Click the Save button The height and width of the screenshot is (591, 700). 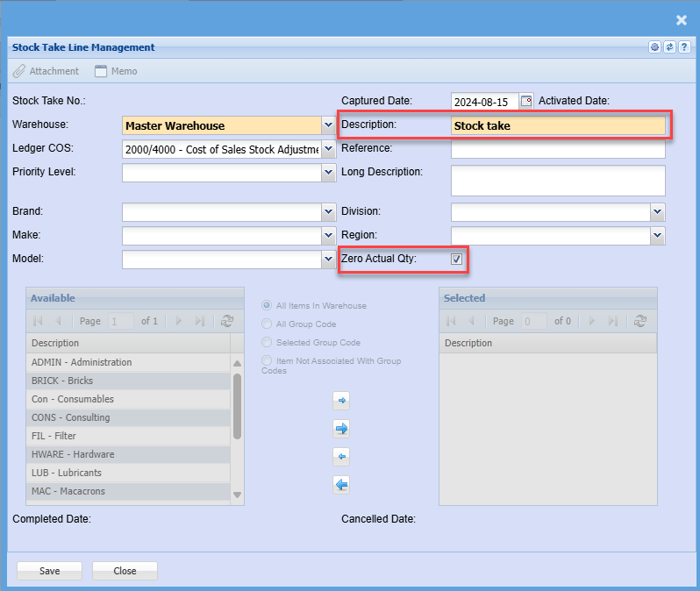pyautogui.click(x=49, y=571)
